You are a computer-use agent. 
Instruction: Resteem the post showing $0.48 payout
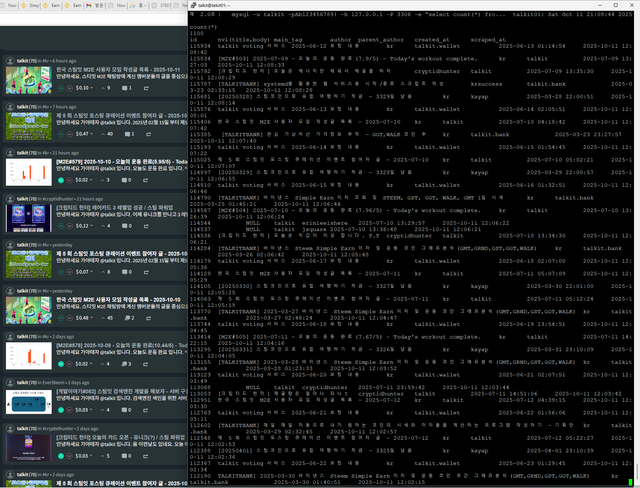tap(149, 318)
